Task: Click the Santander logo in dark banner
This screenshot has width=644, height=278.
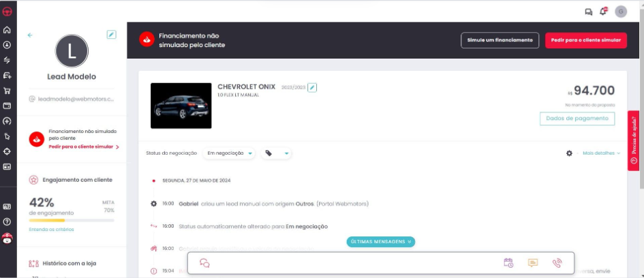Action: pyautogui.click(x=147, y=40)
